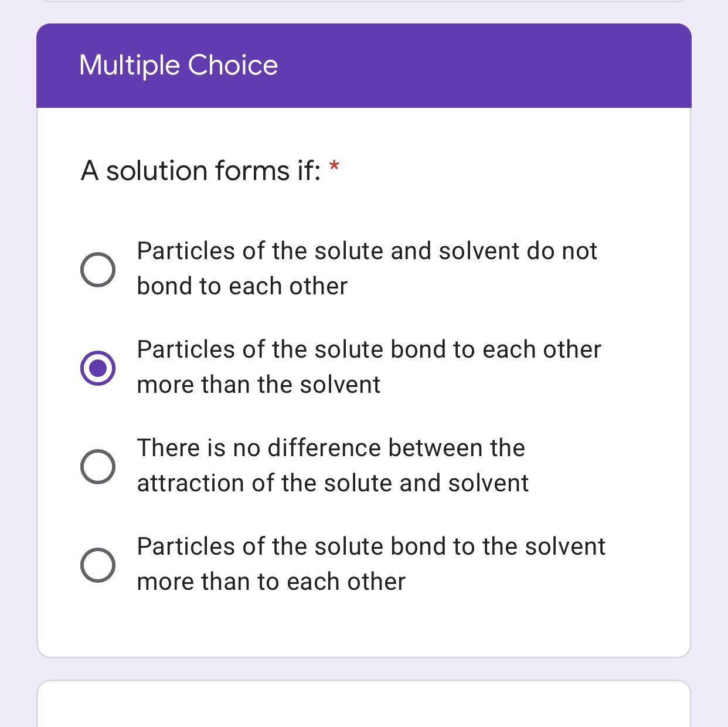
Task: Select the radio for "do not bond to each other"
Action: [97, 270]
